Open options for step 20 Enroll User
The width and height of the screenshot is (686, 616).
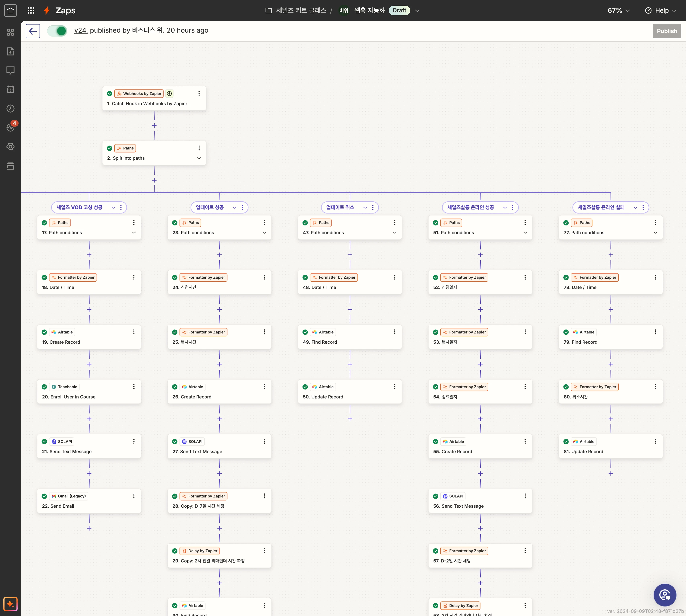(x=134, y=387)
